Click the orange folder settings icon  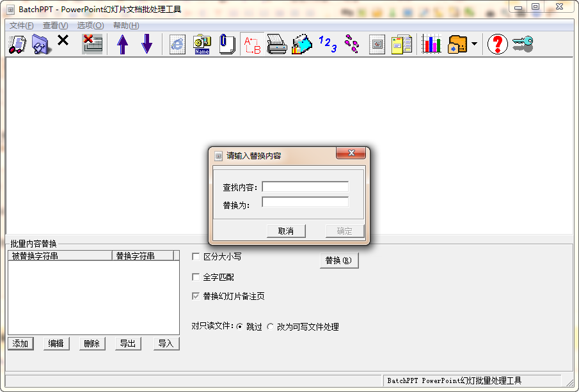click(x=457, y=44)
